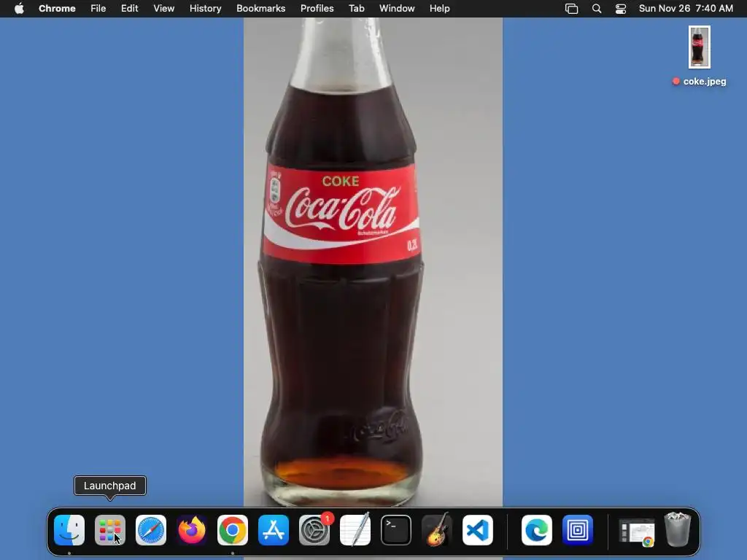The width and height of the screenshot is (747, 560).
Task: Open the Window menu
Action: pos(397,9)
